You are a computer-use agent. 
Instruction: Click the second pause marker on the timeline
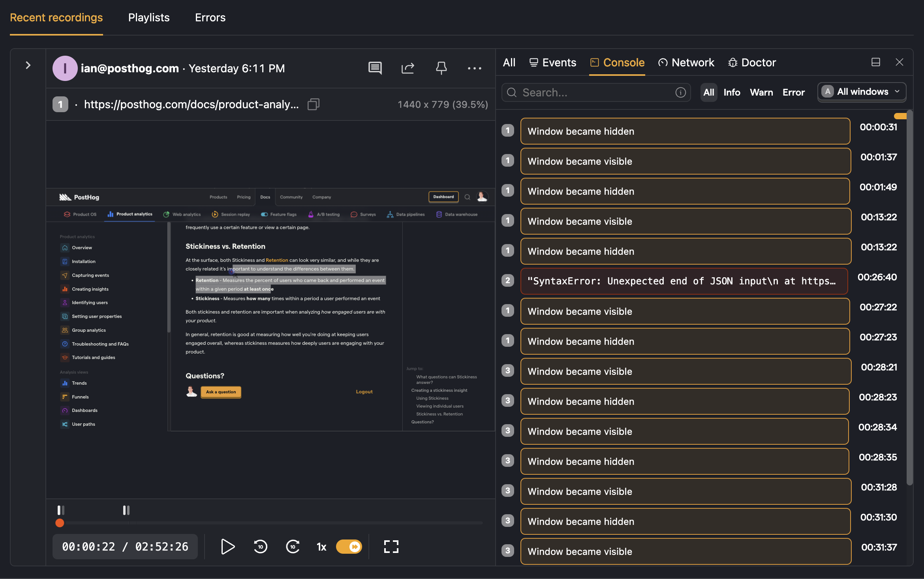(x=126, y=510)
